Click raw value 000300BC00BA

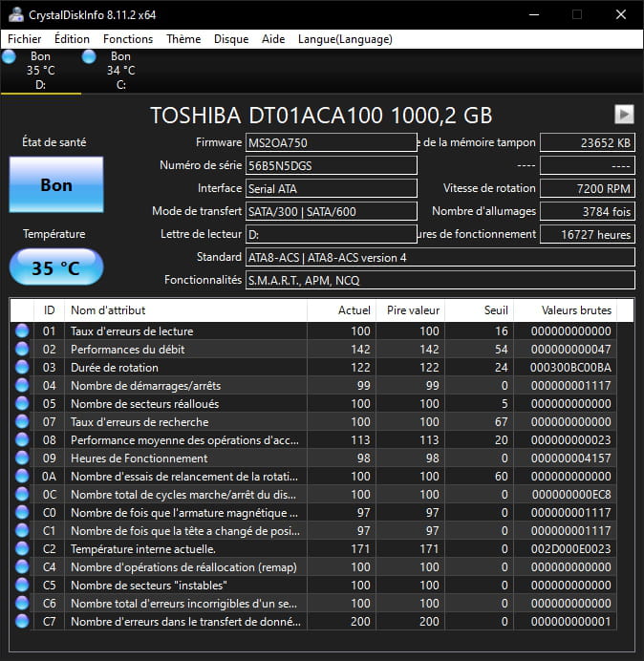tap(570, 368)
